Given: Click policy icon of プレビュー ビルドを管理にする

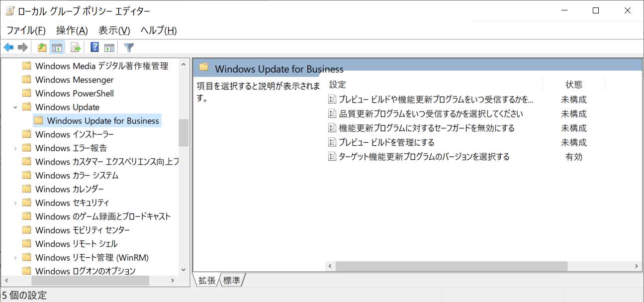Looking at the screenshot, I should [332, 142].
